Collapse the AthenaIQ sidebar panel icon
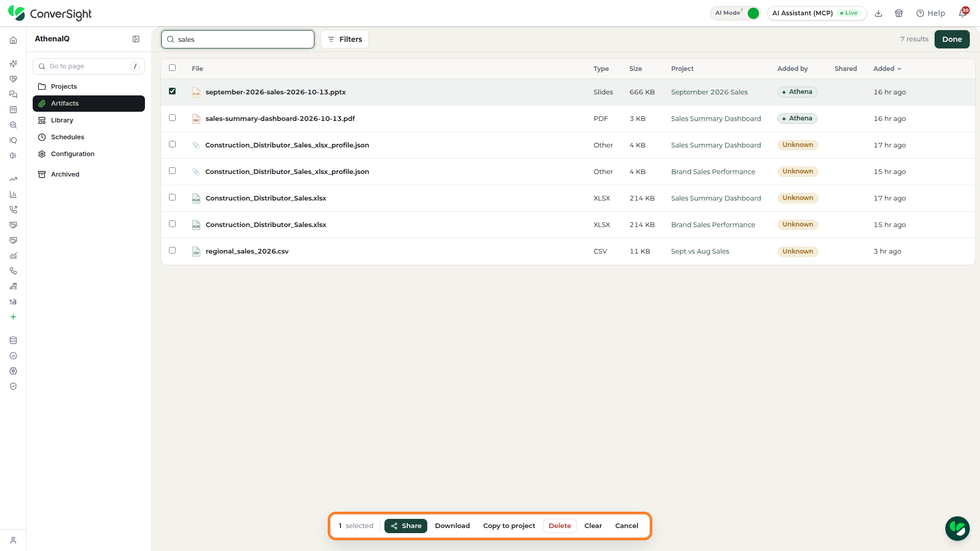Screen dimensions: 980x551 click(x=136, y=39)
